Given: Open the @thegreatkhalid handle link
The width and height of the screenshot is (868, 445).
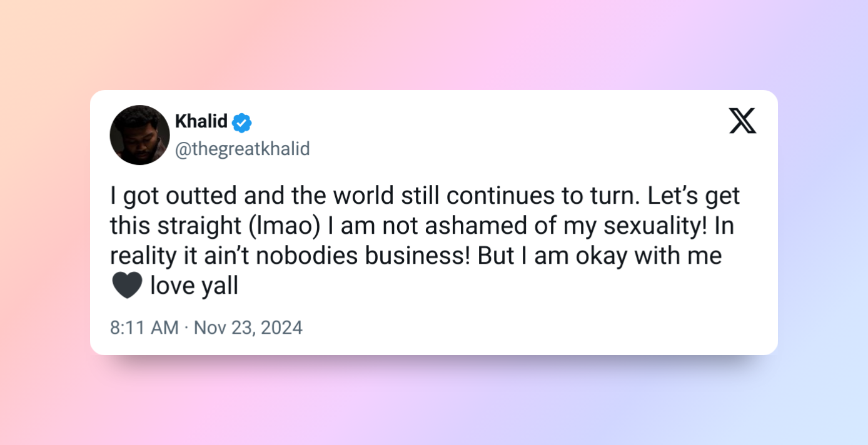Looking at the screenshot, I should click(242, 149).
